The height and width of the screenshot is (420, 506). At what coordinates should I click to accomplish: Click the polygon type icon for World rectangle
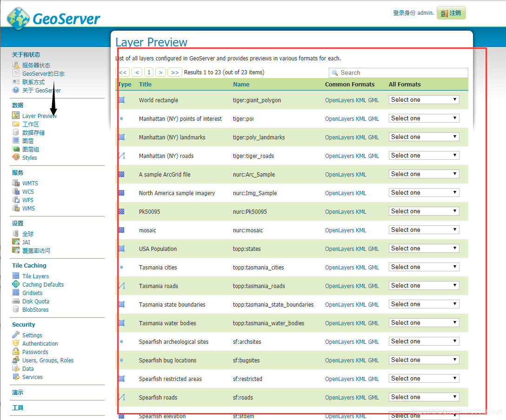(122, 100)
